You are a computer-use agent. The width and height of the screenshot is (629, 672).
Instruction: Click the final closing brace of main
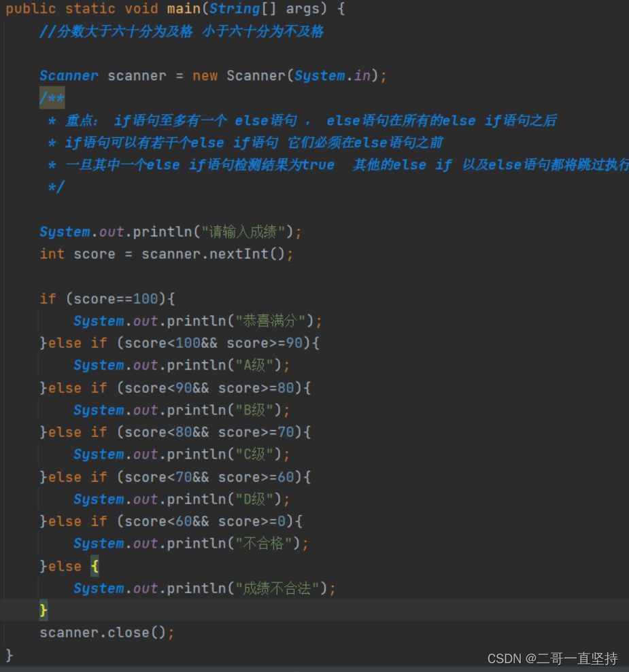tap(10, 655)
